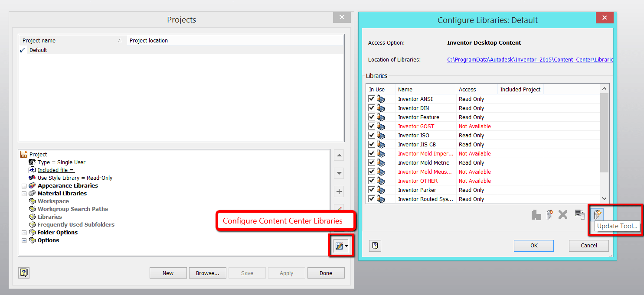
Task: Click the add new path plus icon
Action: coord(339,191)
